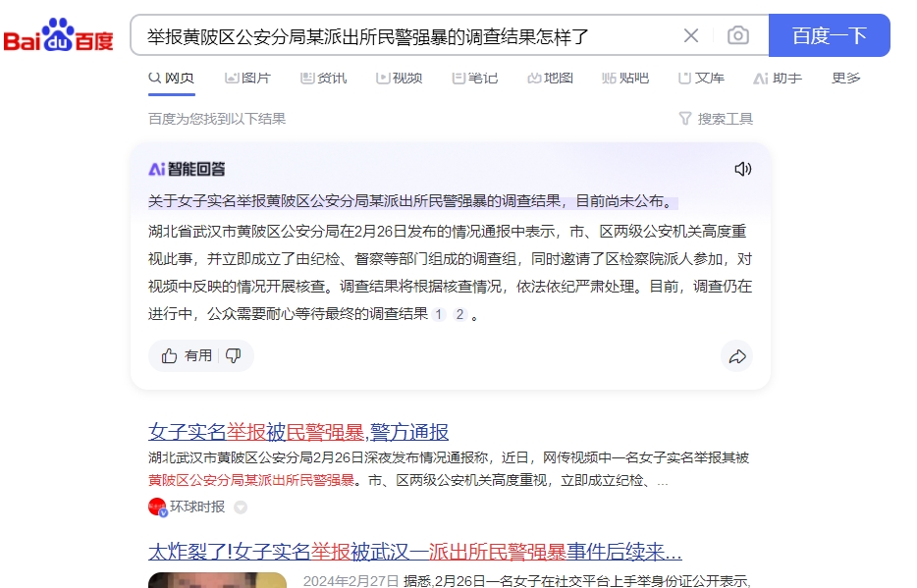Open image search via the camera icon
The width and height of the screenshot is (917, 588).
pyautogui.click(x=738, y=35)
